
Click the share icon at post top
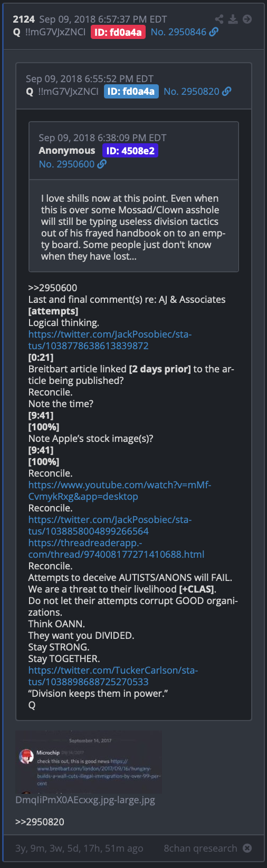pos(219,19)
